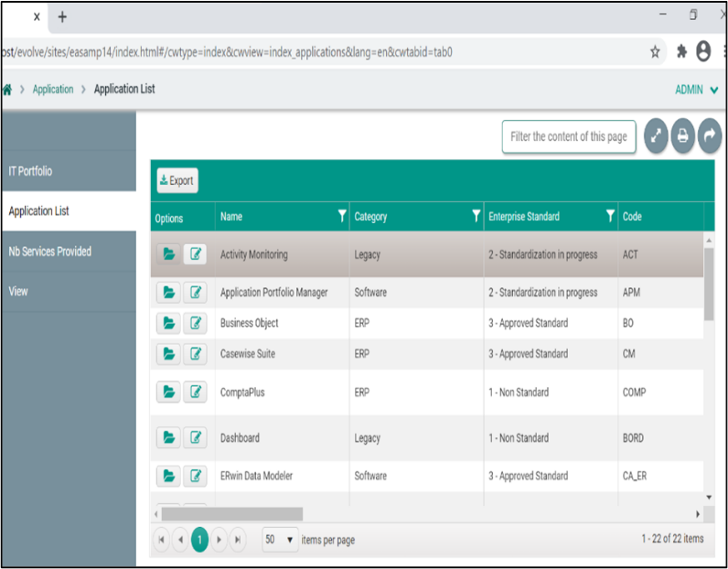Click the print icon button
Image resolution: width=728 pixels, height=569 pixels.
click(x=682, y=136)
